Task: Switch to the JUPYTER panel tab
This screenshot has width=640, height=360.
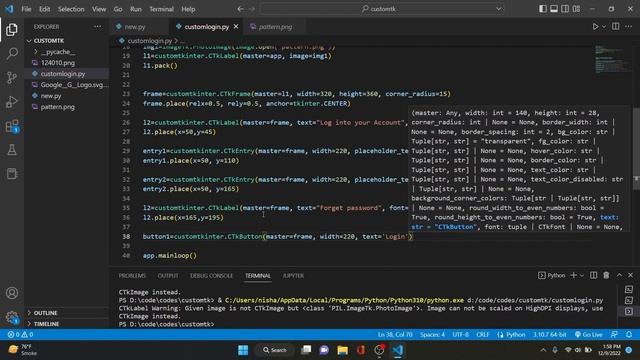Action: 293,276
